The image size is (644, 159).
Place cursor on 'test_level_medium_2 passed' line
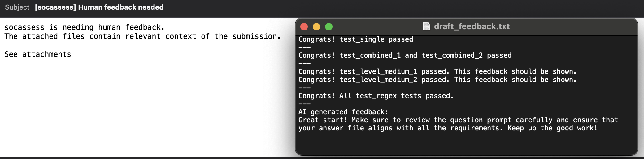tap(437, 80)
